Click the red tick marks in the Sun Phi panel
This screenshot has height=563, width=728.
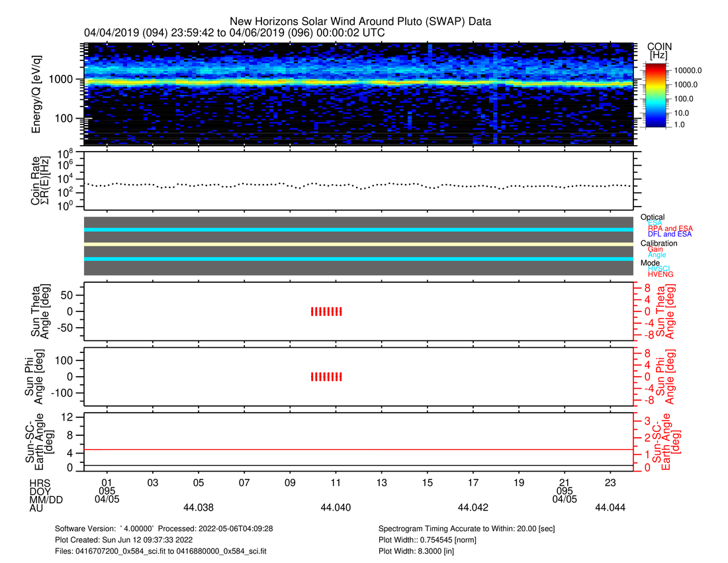(x=326, y=377)
